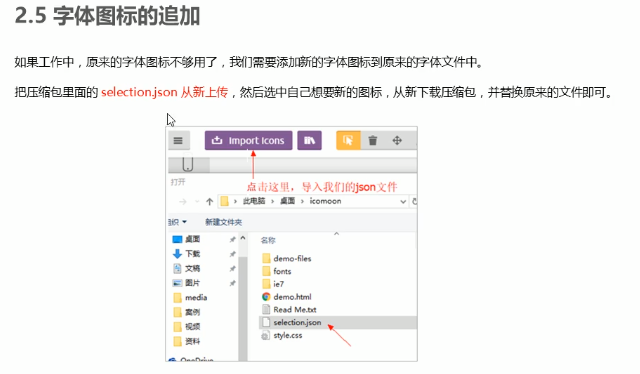Click the blue 下载 arrow icon
640x374 pixels.
click(177, 254)
